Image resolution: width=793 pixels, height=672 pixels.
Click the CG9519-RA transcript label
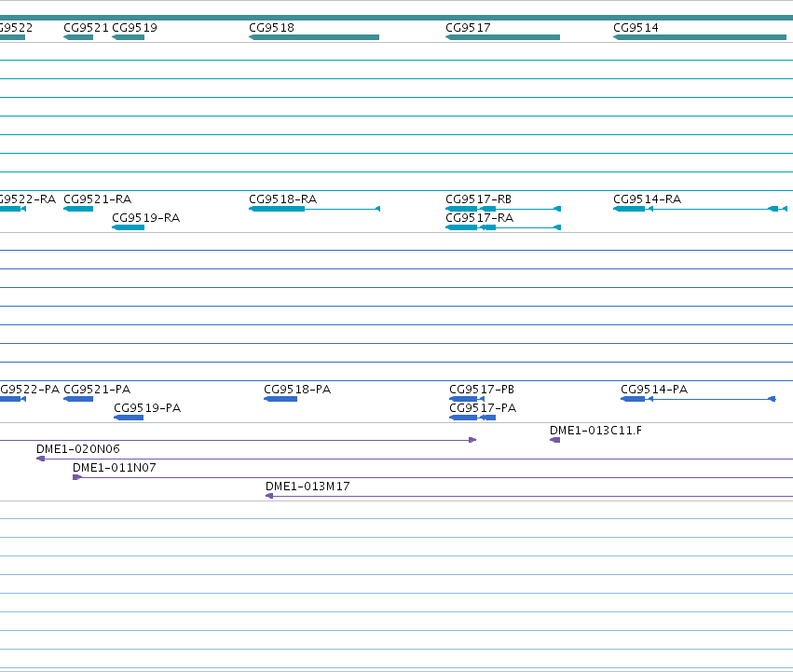(x=145, y=217)
